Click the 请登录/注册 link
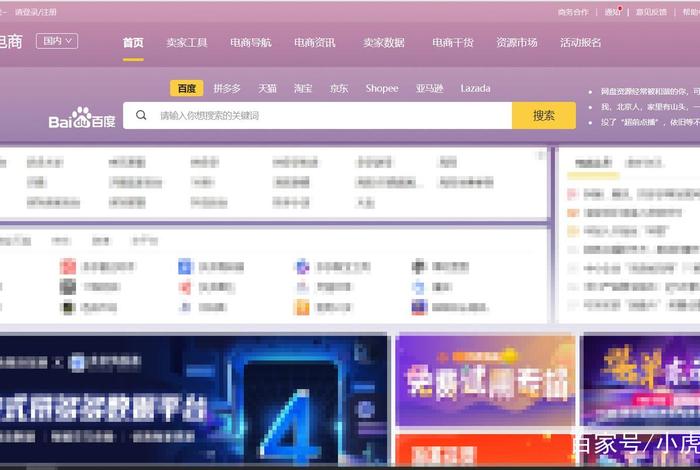This screenshot has width=700, height=470. 36,12
